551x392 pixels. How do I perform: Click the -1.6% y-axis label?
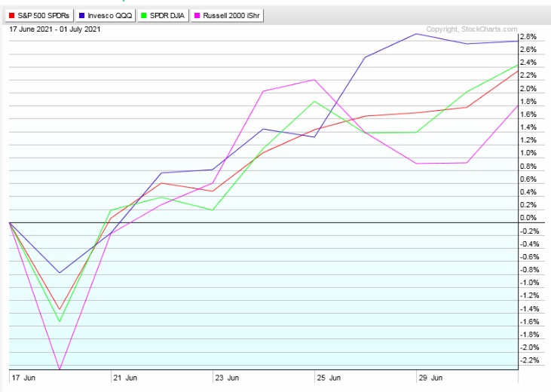(x=530, y=322)
